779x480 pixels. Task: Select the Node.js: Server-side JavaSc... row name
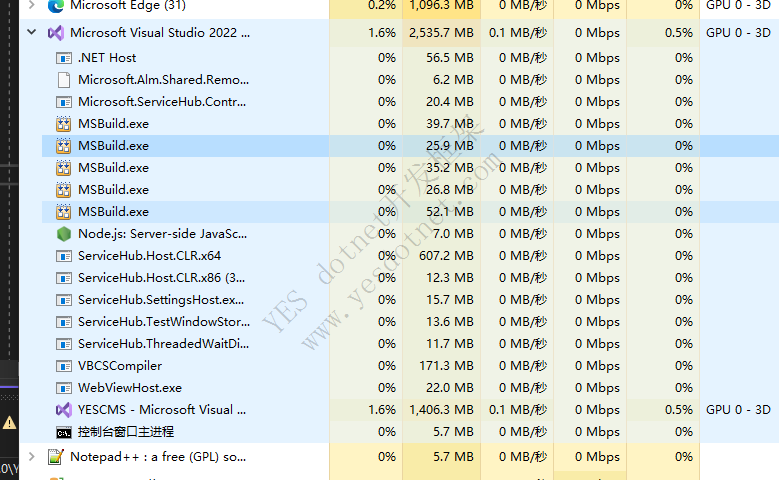162,234
